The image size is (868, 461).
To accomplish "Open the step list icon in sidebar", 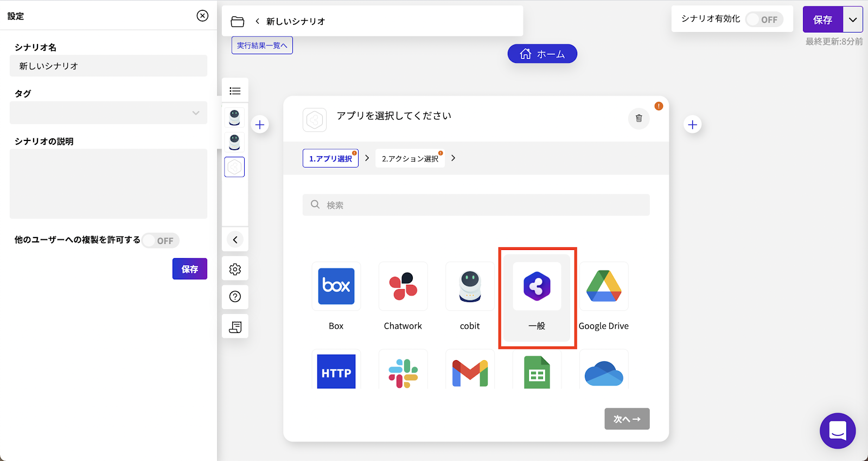I will click(235, 91).
